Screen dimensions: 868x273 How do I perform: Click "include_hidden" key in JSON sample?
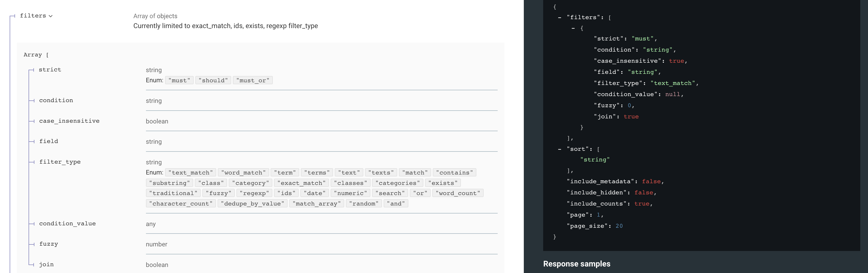[x=597, y=192]
